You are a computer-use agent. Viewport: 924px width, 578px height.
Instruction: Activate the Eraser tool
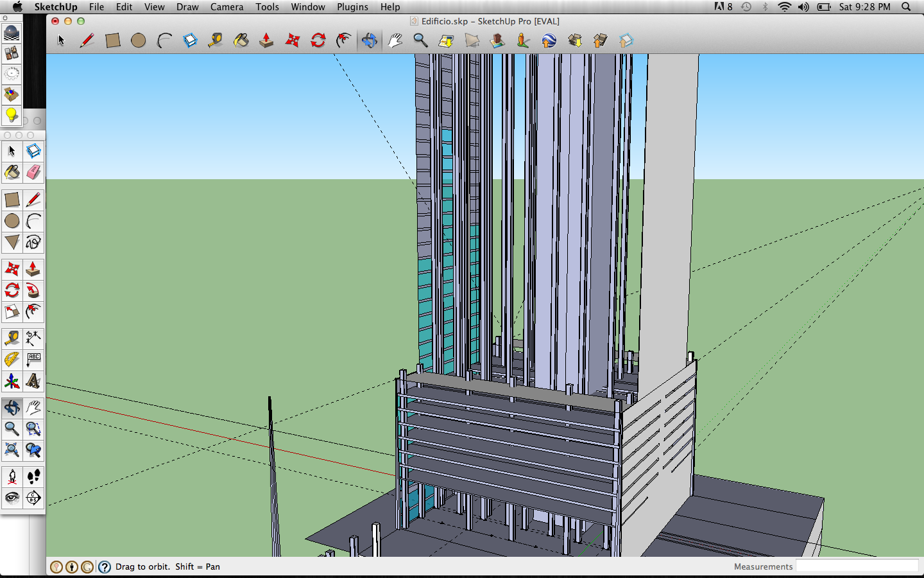pos(33,172)
